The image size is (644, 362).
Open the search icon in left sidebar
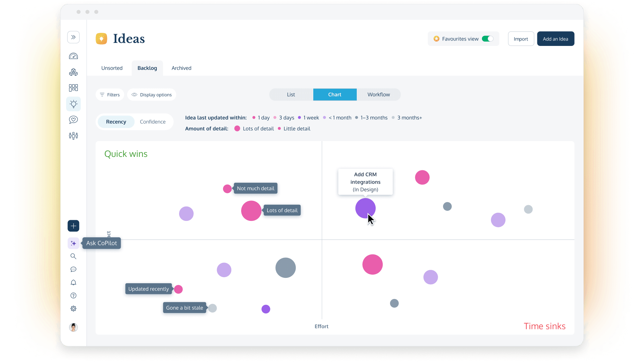73,256
